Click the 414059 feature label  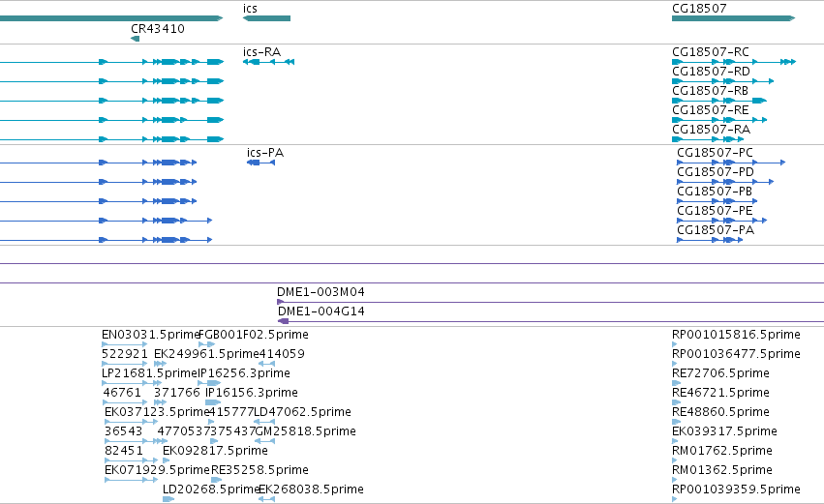pyautogui.click(x=282, y=354)
